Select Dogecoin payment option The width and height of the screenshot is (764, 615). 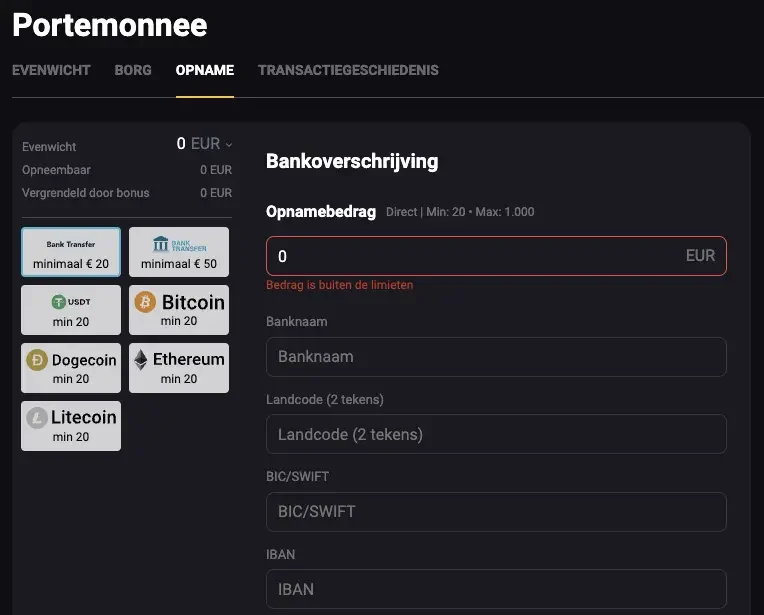71,368
